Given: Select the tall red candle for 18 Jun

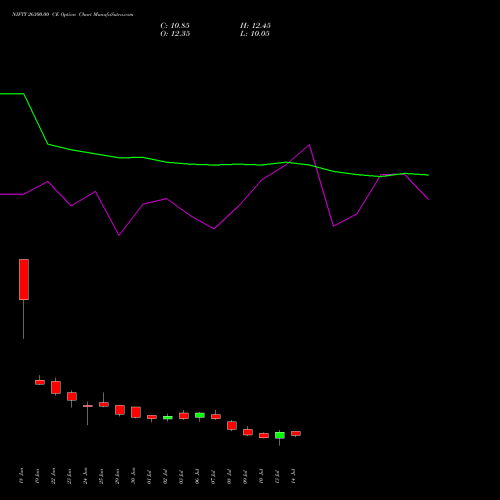Looking at the screenshot, I should coord(24,279).
